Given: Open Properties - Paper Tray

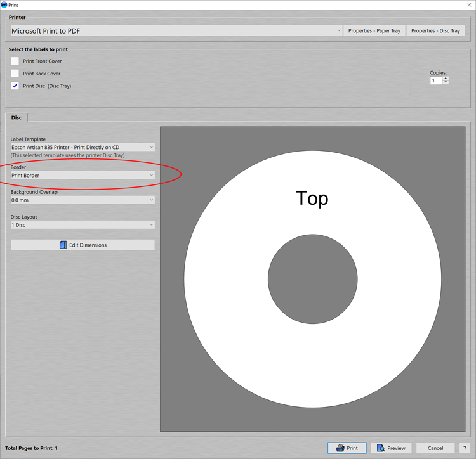Looking at the screenshot, I should (x=374, y=30).
